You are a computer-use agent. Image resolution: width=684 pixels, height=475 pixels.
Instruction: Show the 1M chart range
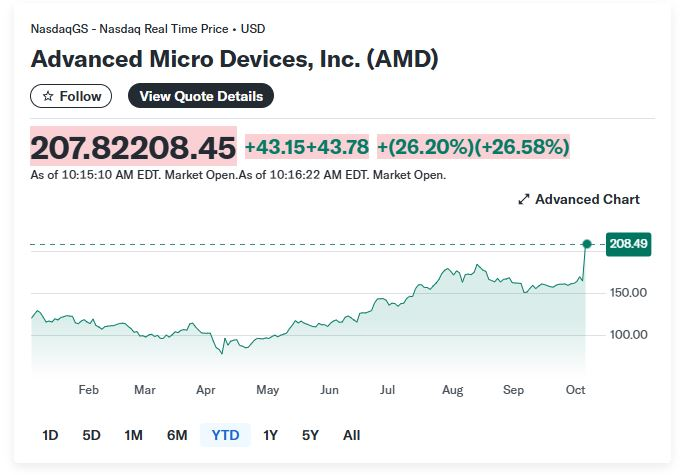(133, 435)
